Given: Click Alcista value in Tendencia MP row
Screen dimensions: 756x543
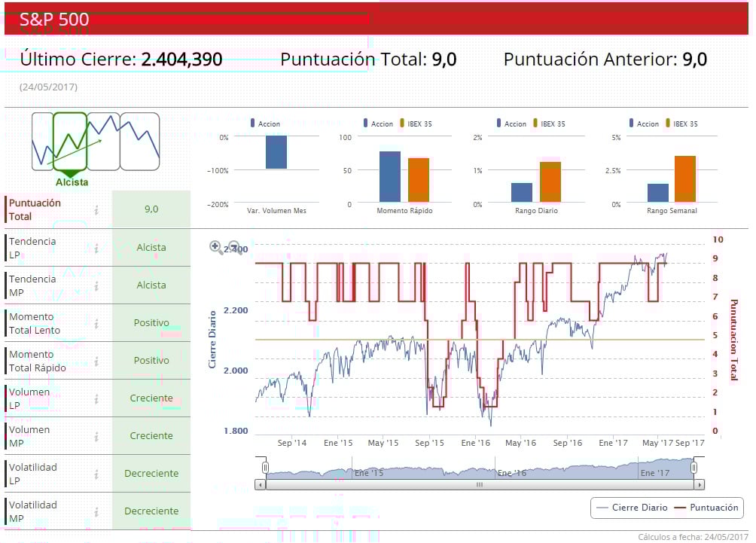Looking at the screenshot, I should click(x=151, y=285).
